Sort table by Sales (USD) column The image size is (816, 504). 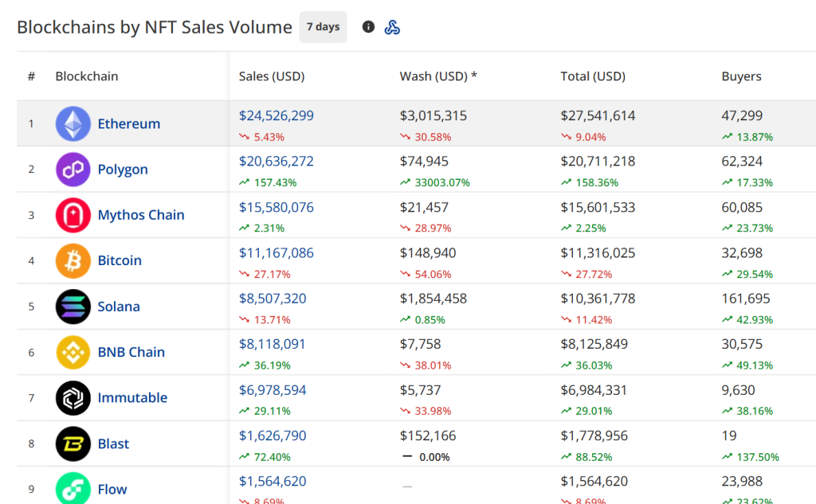[272, 76]
